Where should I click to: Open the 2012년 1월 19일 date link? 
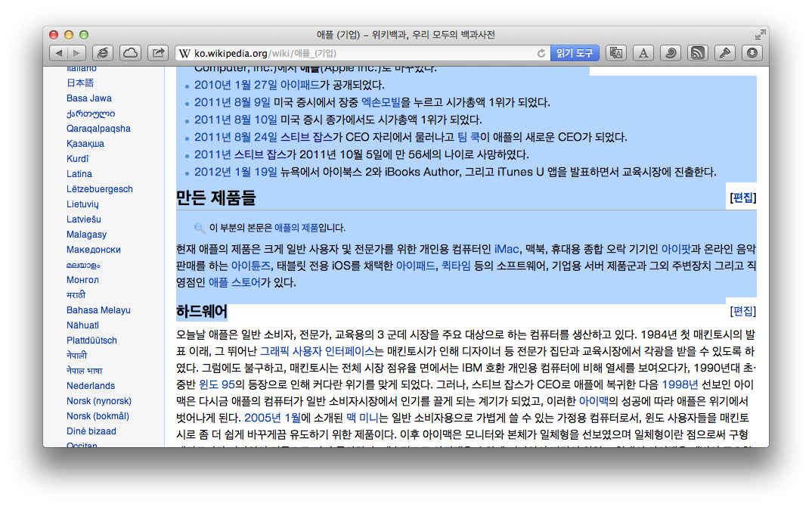click(x=236, y=172)
